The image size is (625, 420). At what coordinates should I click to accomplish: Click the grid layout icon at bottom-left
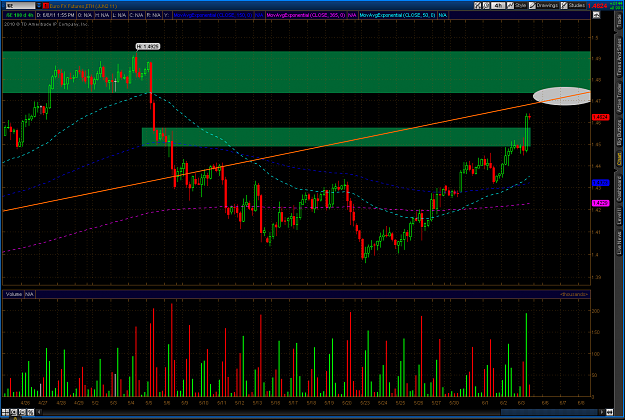[x=6, y=412]
